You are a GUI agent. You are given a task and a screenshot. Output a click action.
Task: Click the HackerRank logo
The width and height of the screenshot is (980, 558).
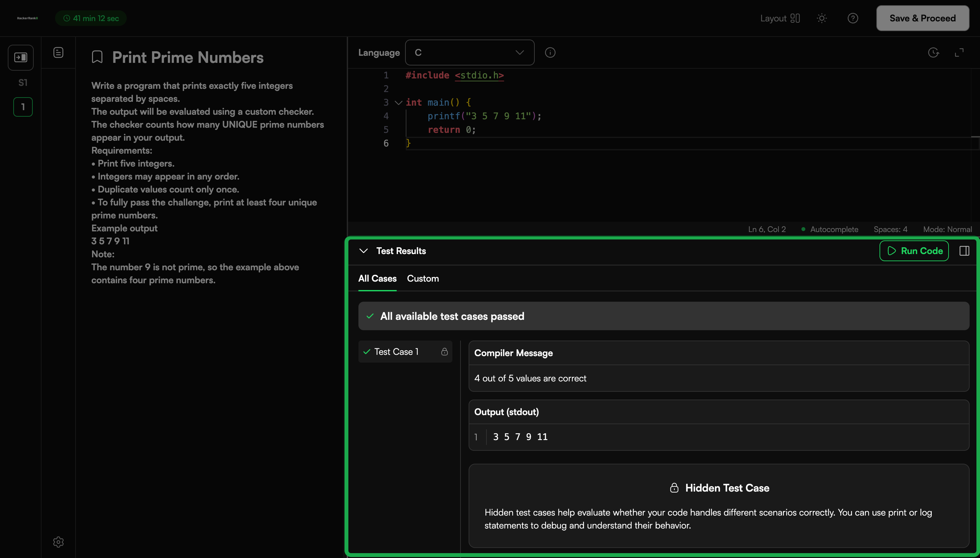[x=27, y=18]
